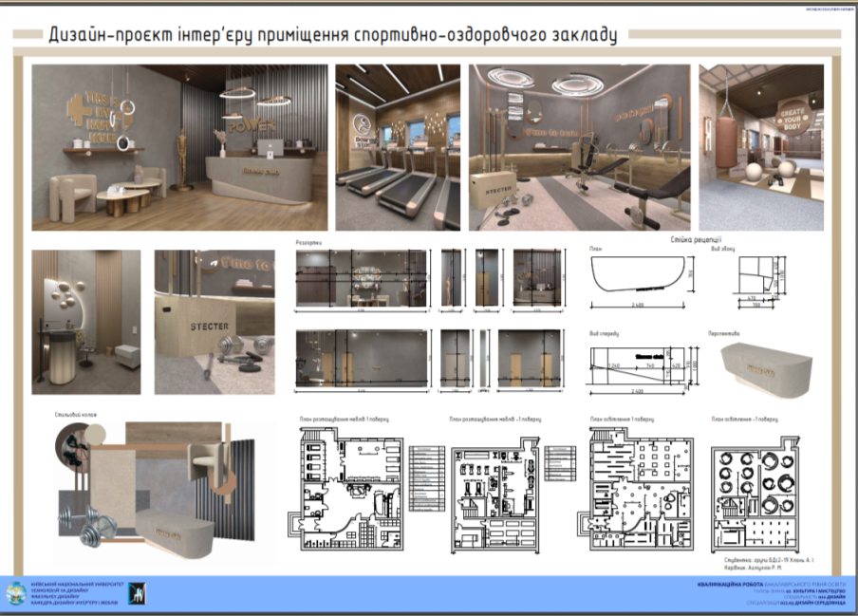Click the minus-one floor furniture legend table
Viewport: 858px width, 616px height.
(x=560, y=464)
